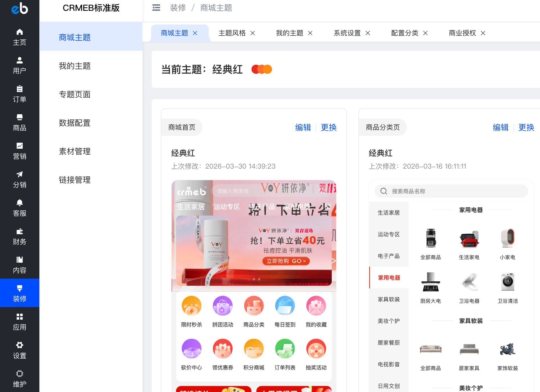Close the 我的主题 tab
The height and width of the screenshot is (392, 540).
tap(310, 33)
